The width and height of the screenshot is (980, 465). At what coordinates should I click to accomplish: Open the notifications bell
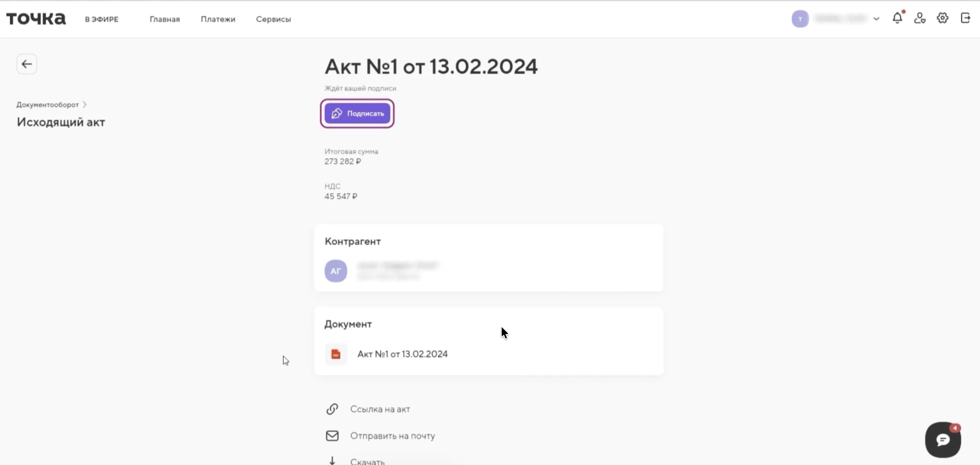click(x=897, y=18)
